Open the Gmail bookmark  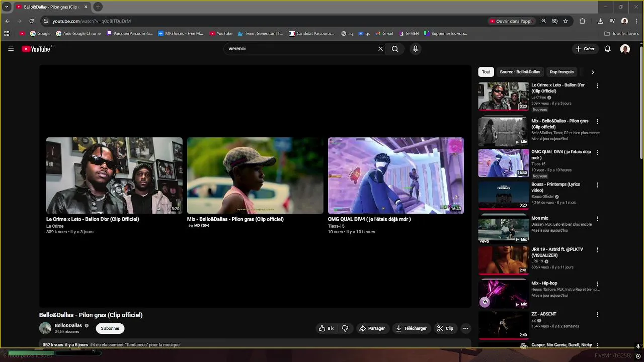click(x=384, y=34)
